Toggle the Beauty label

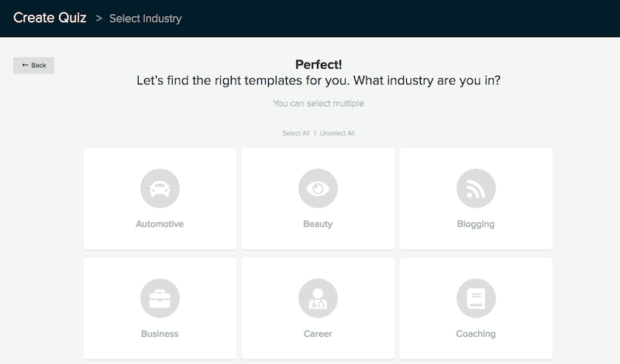coord(318,224)
